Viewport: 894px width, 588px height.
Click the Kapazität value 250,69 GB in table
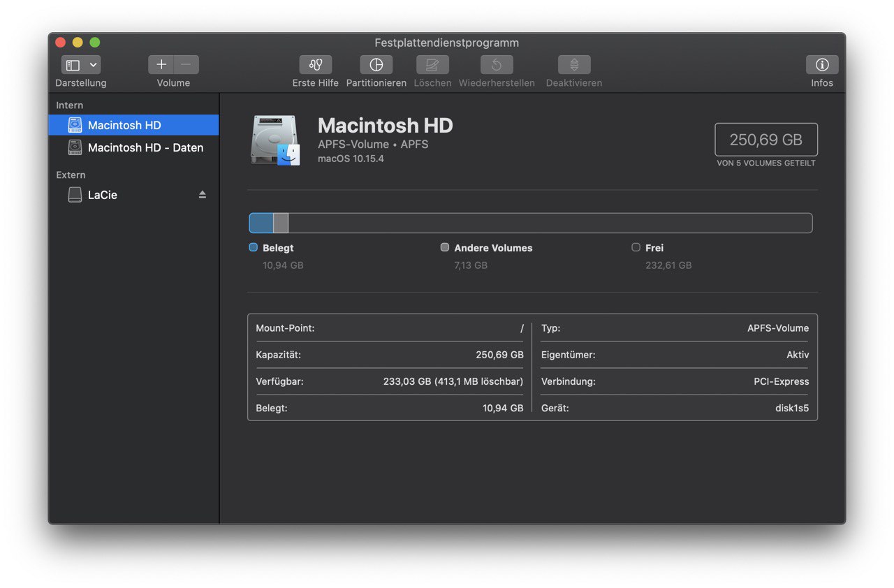click(x=500, y=355)
